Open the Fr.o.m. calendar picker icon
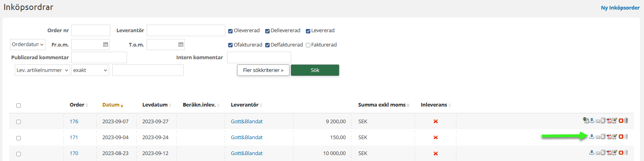The image size is (644, 161). tap(106, 45)
